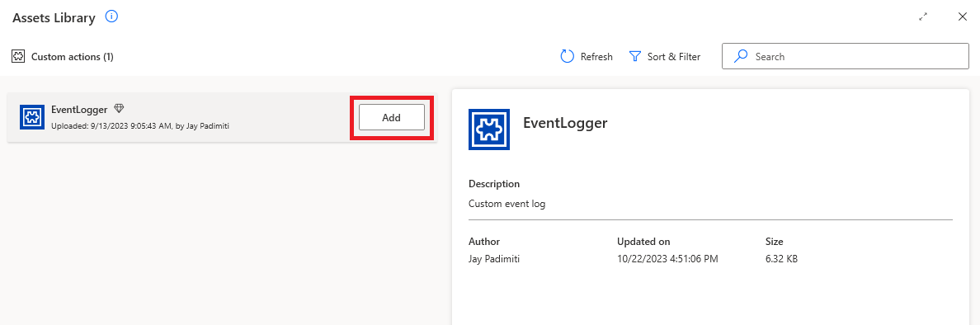
Task: Click the magnifier icon in the Search box
Action: [x=741, y=56]
